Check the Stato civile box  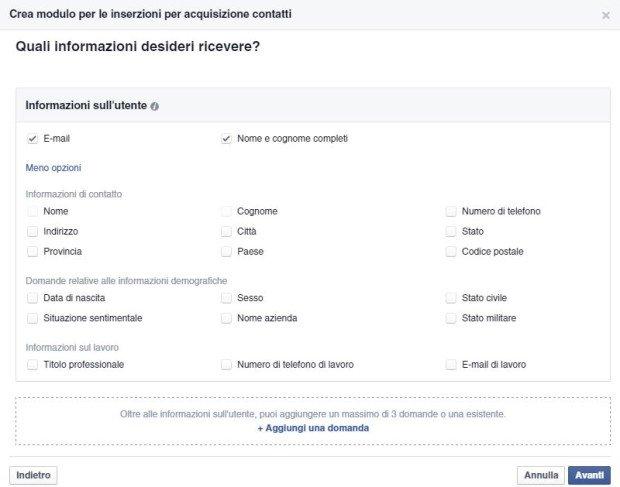(x=452, y=298)
